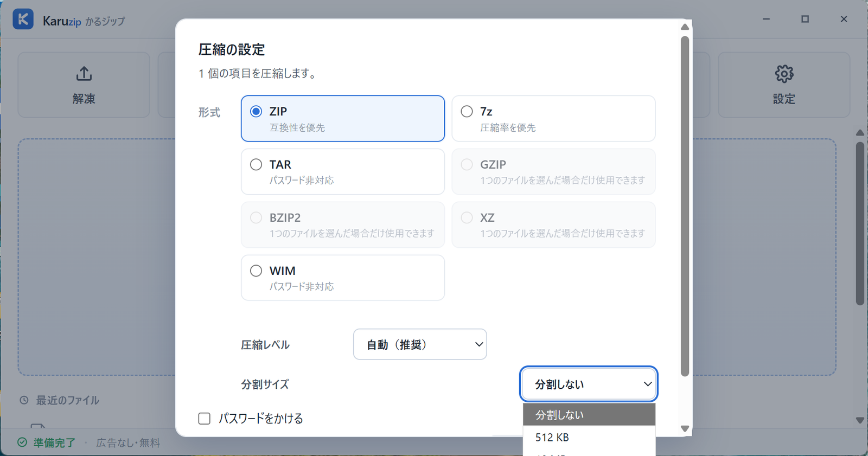Click the green checkmark status icon
The image size is (868, 456).
tap(22, 442)
